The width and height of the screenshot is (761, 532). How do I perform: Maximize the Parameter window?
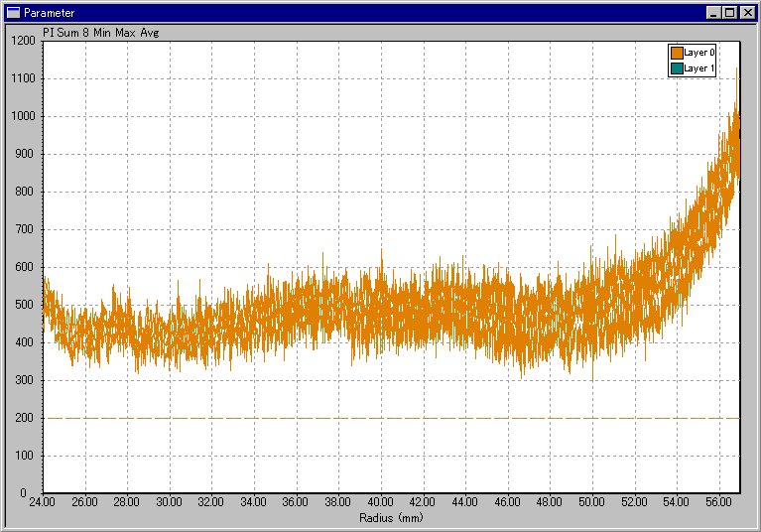[730, 13]
